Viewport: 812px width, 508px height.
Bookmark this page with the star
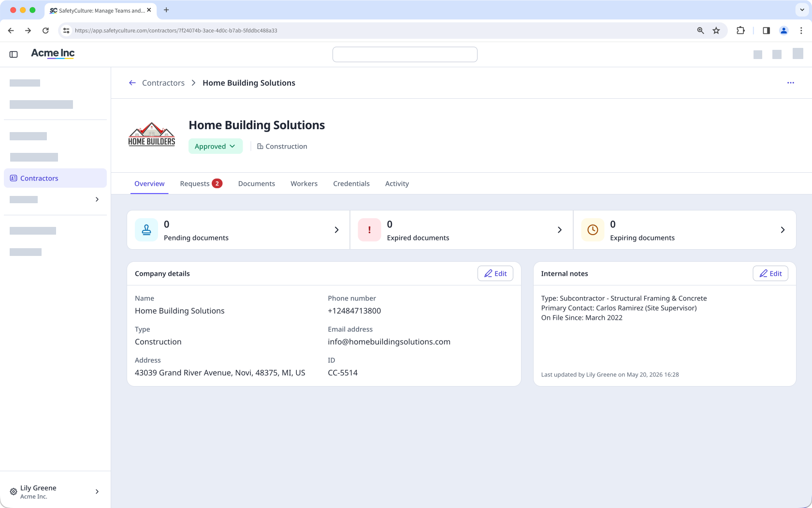[716, 30]
